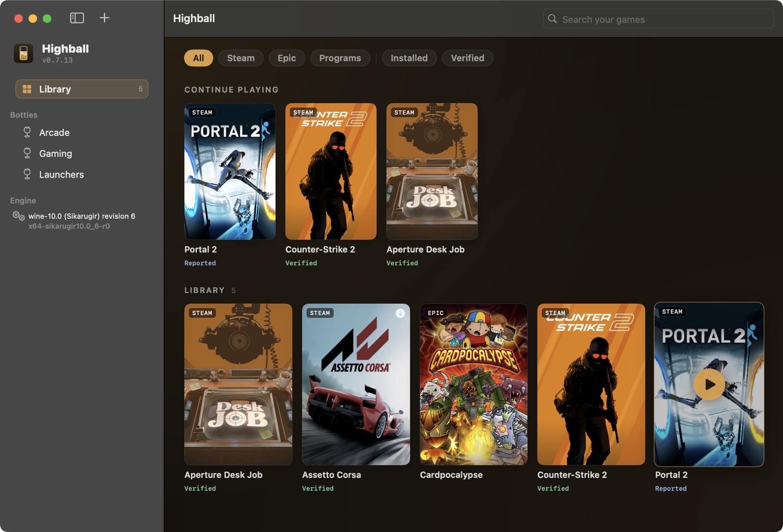This screenshot has width=783, height=532.
Task: Click the Counter-Strike 2 title in Library
Action: (x=572, y=475)
